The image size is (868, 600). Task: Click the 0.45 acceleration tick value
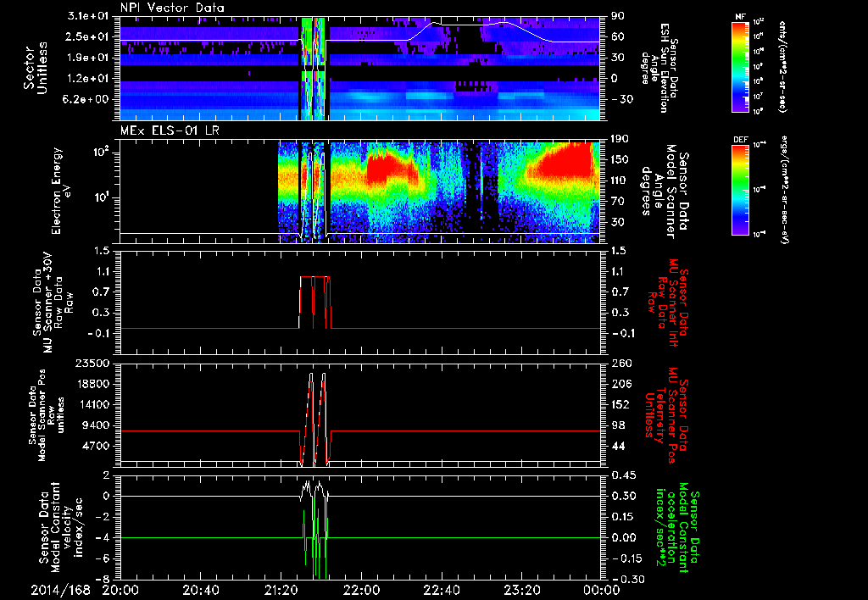[624, 475]
